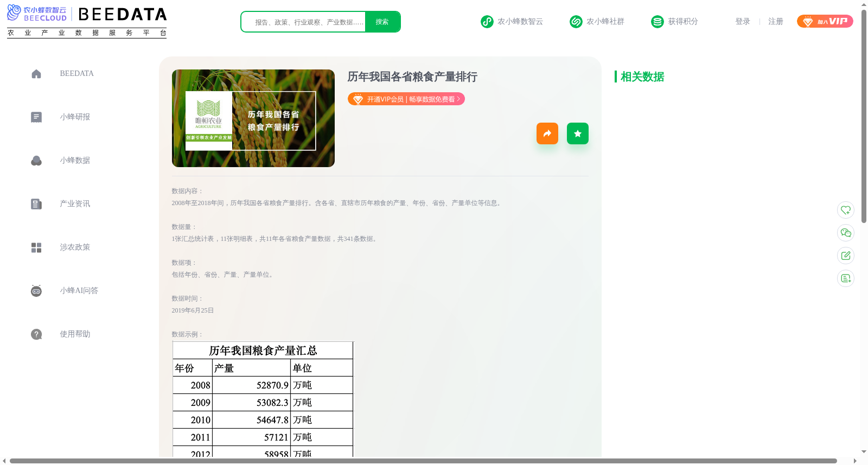Open 产业资讯 in the sidebar

(x=75, y=204)
